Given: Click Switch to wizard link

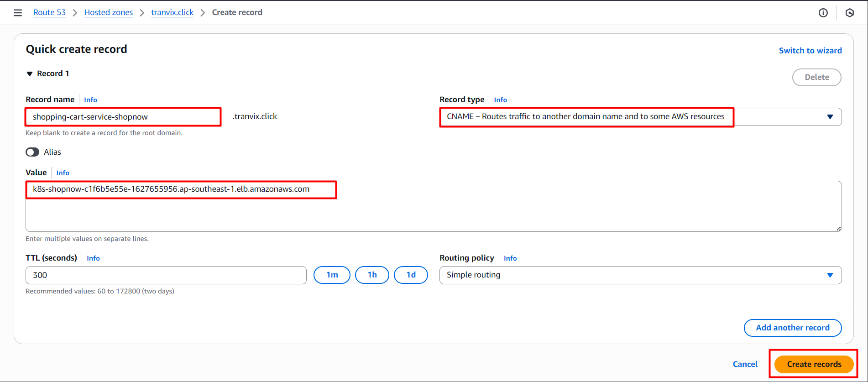Looking at the screenshot, I should [x=810, y=51].
